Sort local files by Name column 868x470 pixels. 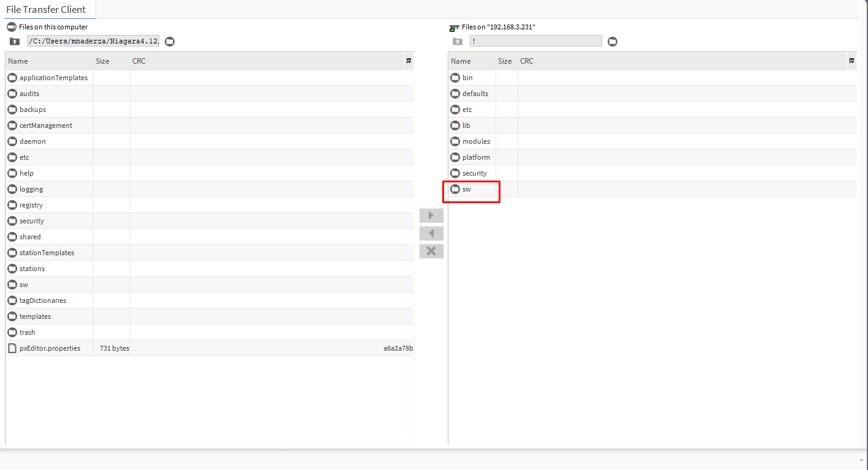coord(18,61)
